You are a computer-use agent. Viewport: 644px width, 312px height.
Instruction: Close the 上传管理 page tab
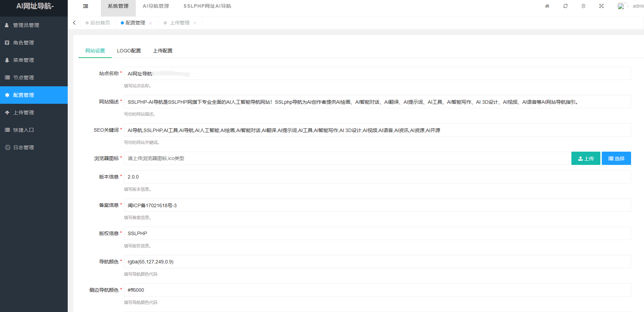195,23
